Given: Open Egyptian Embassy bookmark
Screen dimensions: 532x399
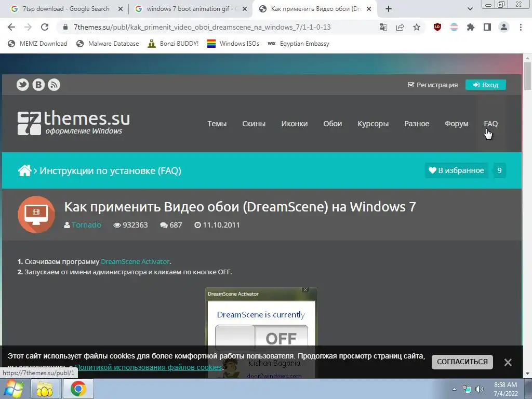Looking at the screenshot, I should (x=299, y=44).
